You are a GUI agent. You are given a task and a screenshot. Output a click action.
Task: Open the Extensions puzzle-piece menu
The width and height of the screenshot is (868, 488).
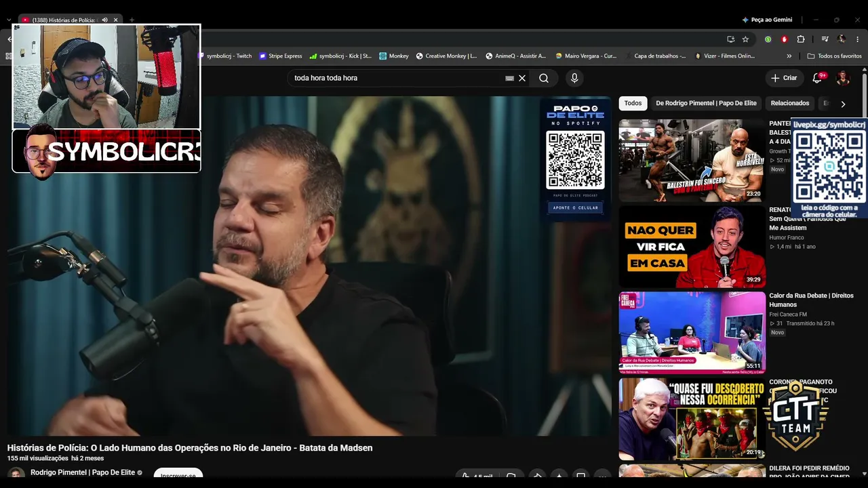coord(801,39)
